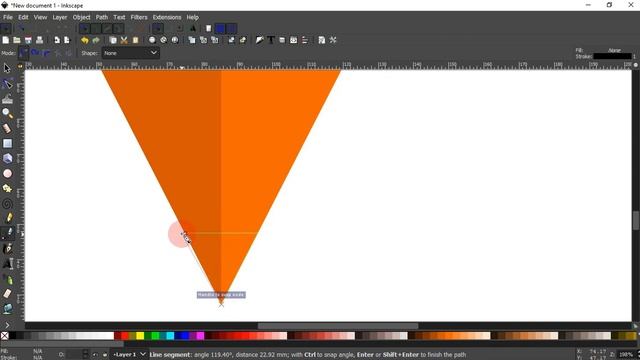640x360 pixels.
Task: Select the 3D Box tool
Action: tap(7, 158)
